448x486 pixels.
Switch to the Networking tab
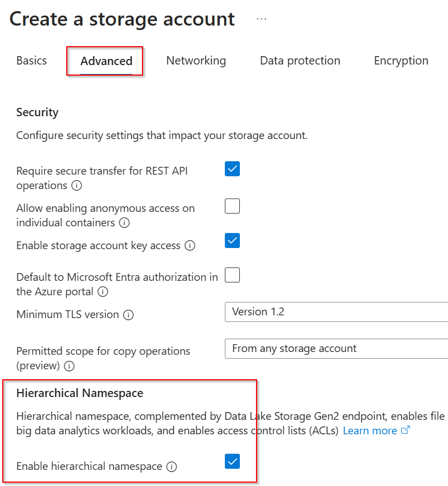[x=196, y=61]
